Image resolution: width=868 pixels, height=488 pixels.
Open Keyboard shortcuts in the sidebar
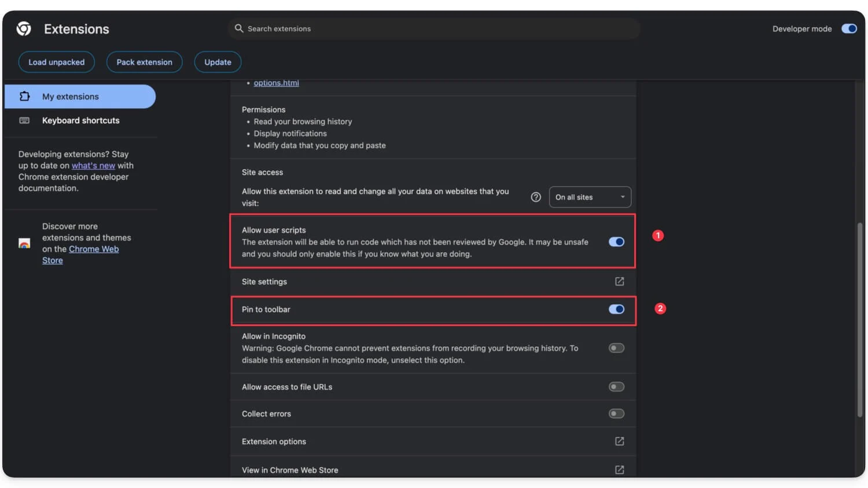80,120
